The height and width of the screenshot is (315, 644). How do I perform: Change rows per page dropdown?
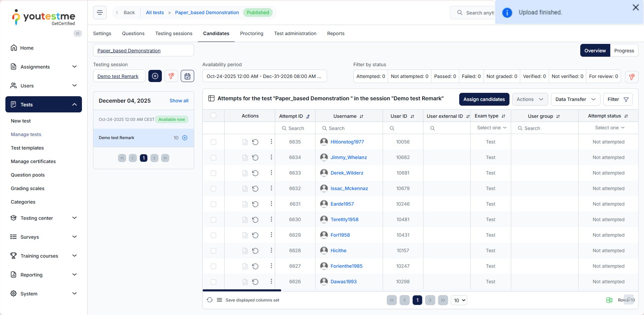pyautogui.click(x=459, y=300)
